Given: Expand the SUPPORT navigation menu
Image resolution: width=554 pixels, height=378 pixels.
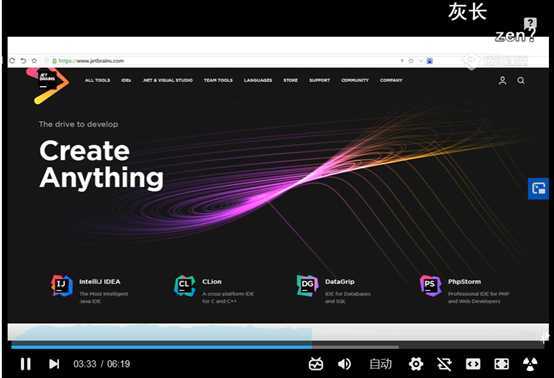Looking at the screenshot, I should point(319,80).
